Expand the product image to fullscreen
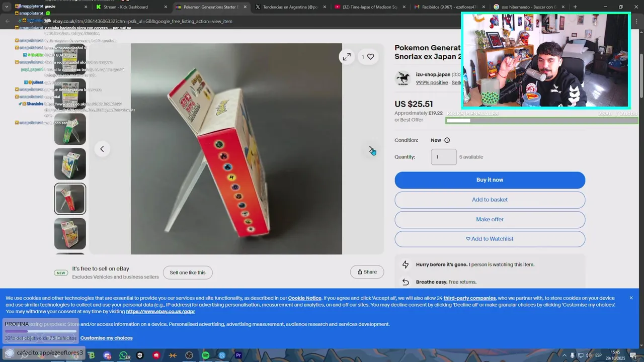The width and height of the screenshot is (644, 362). 347,57
